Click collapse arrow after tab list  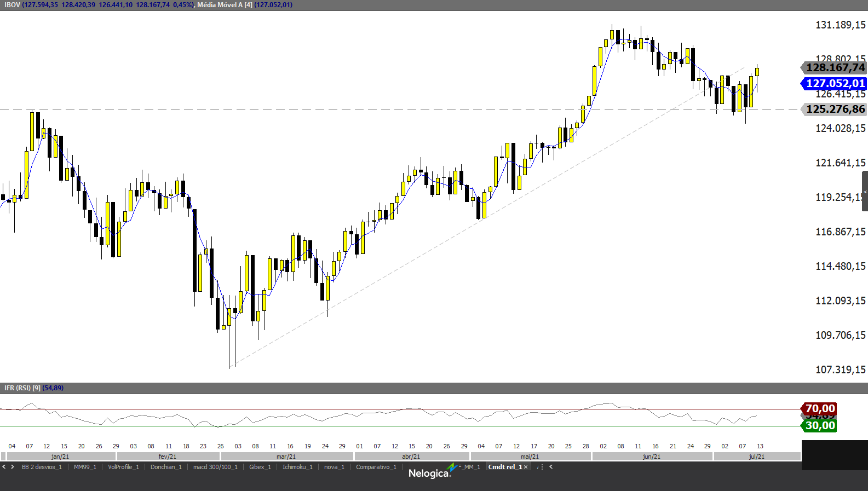tap(551, 467)
